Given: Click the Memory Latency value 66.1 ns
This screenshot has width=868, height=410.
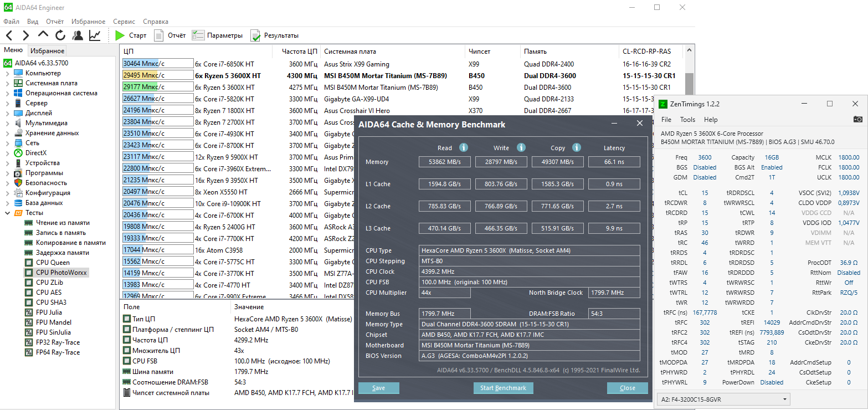Looking at the screenshot, I should [x=614, y=162].
